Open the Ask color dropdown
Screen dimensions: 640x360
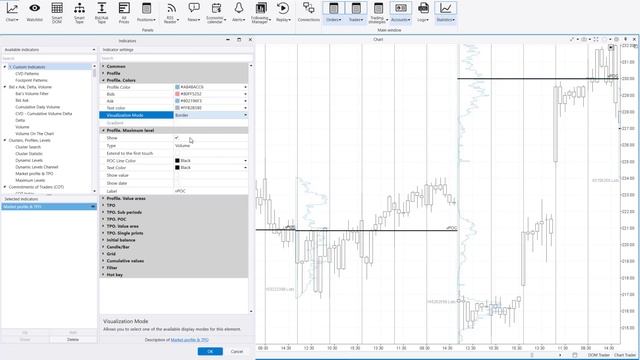(245, 101)
